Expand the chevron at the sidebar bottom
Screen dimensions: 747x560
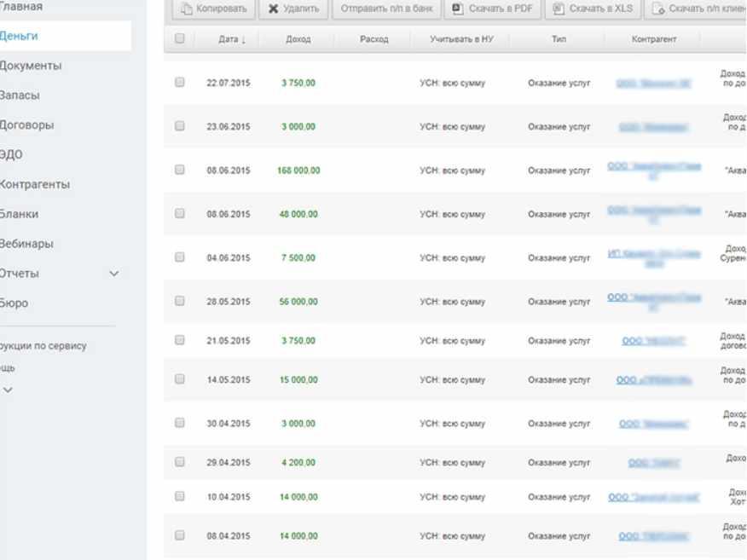[9, 390]
